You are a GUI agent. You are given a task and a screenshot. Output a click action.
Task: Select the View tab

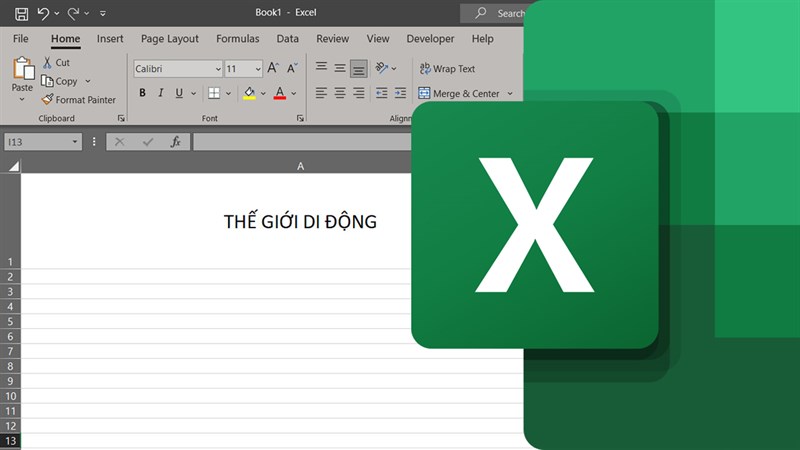[x=378, y=39]
